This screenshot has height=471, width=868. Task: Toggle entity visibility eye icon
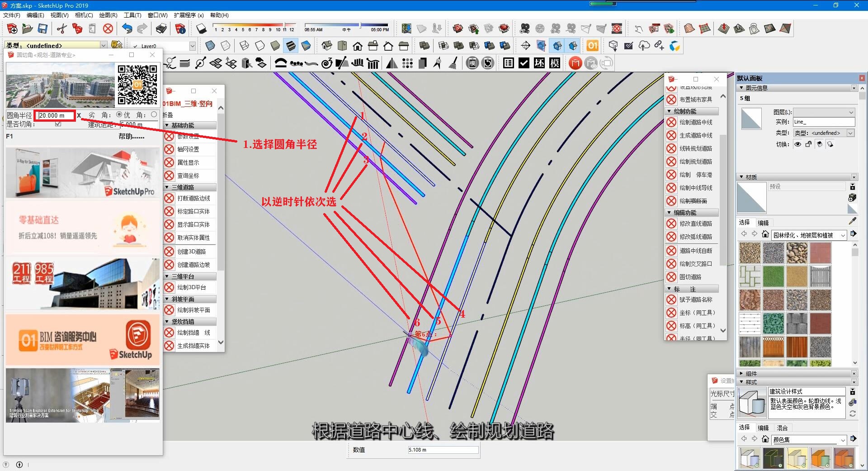pos(798,144)
